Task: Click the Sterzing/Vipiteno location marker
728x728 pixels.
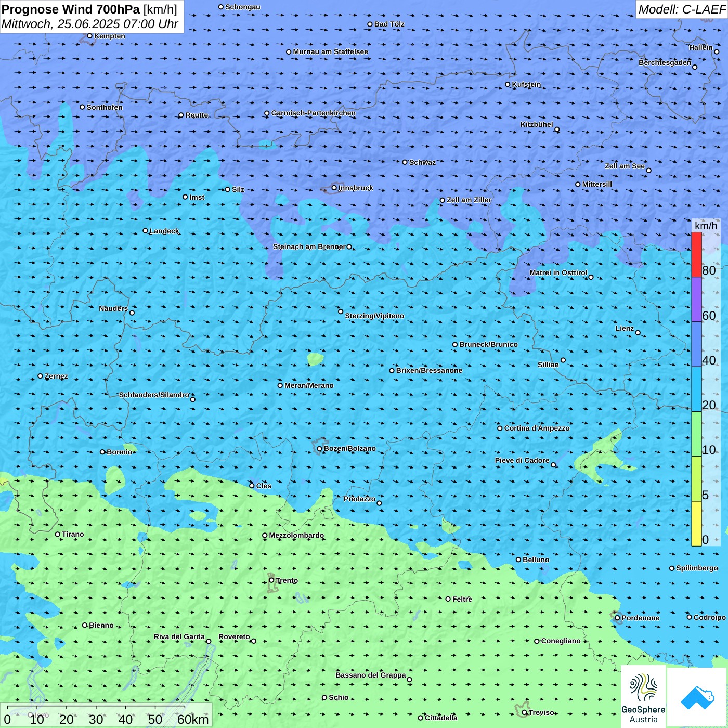Action: click(x=341, y=311)
